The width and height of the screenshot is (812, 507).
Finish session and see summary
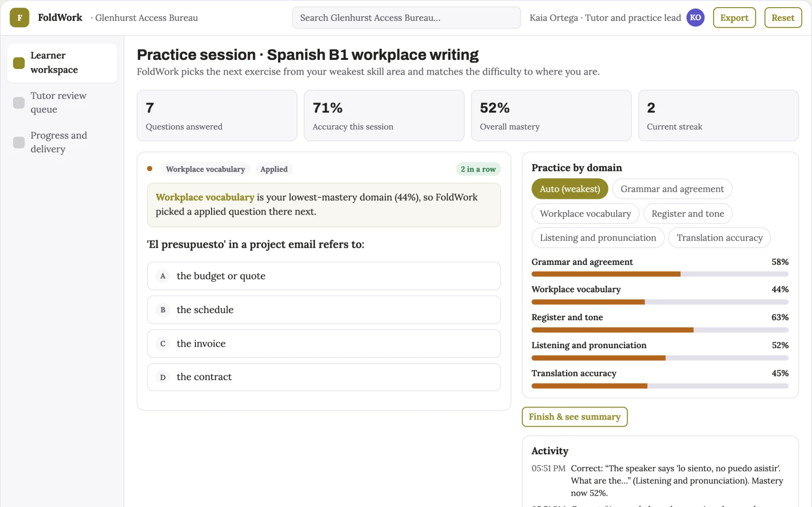574,417
